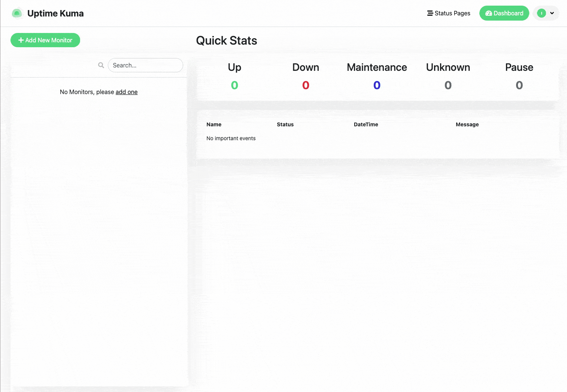Open the Status Pages menu
This screenshot has height=392, width=567.
449,13
